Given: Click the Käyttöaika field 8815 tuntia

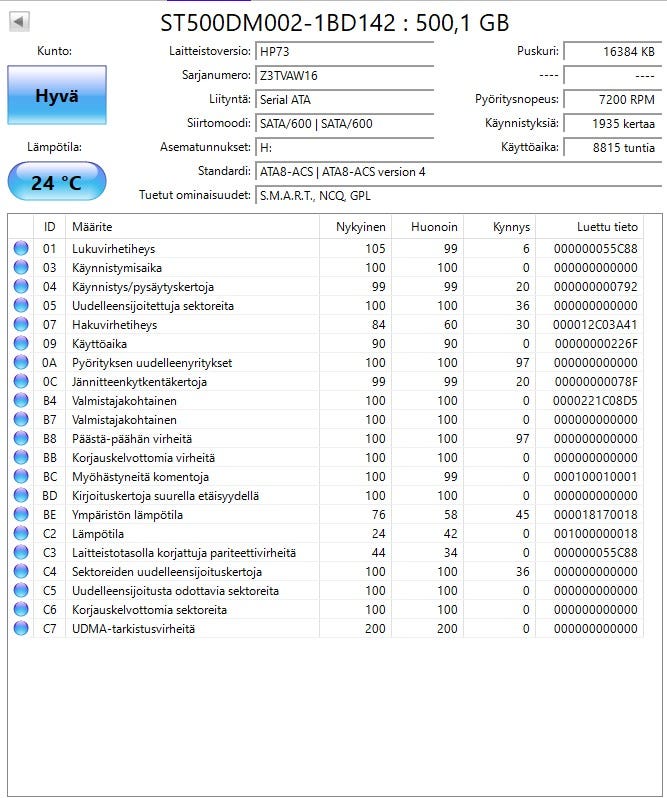Looking at the screenshot, I should coord(613,148).
